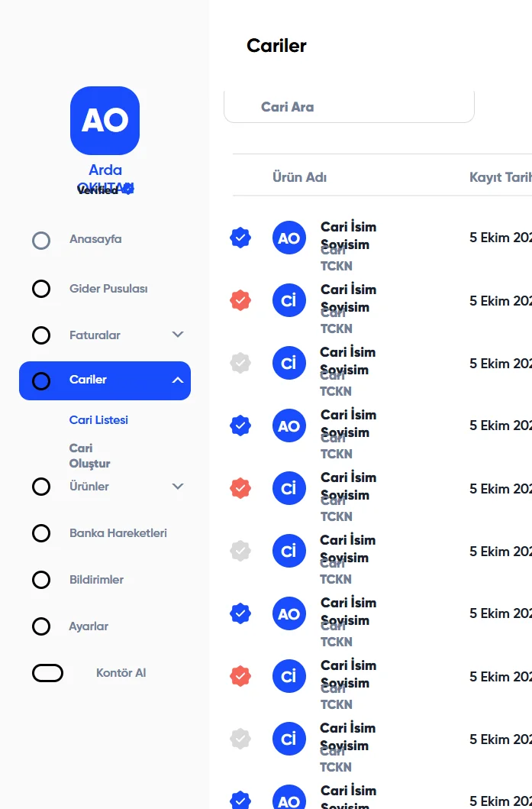Open Kontör AI from sidebar

point(121,673)
